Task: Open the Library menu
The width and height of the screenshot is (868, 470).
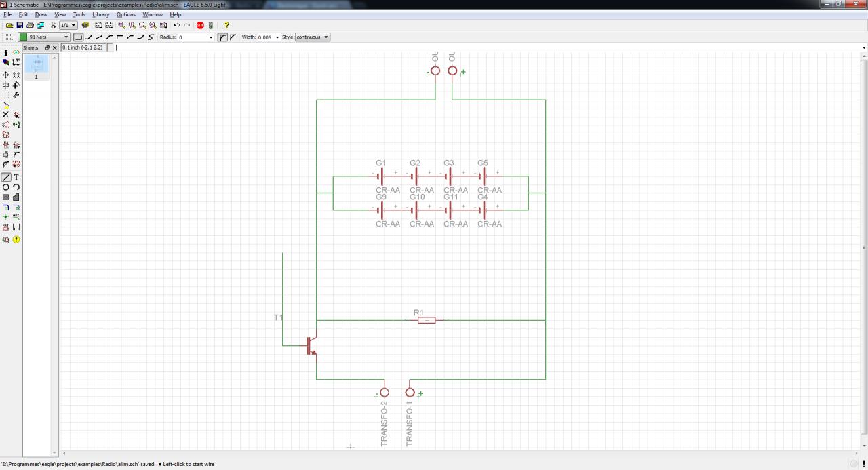Action: 101,14
